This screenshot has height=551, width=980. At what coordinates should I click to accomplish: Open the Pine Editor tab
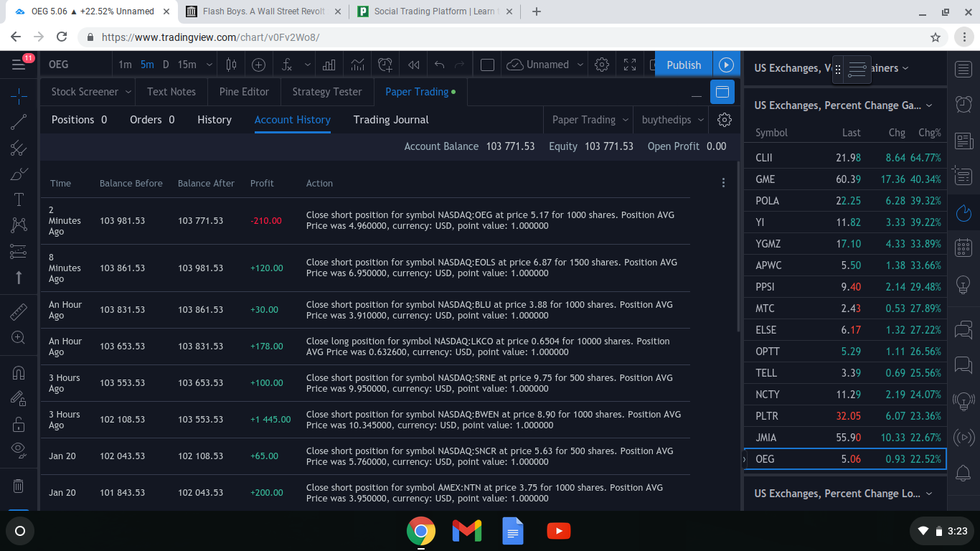[244, 92]
